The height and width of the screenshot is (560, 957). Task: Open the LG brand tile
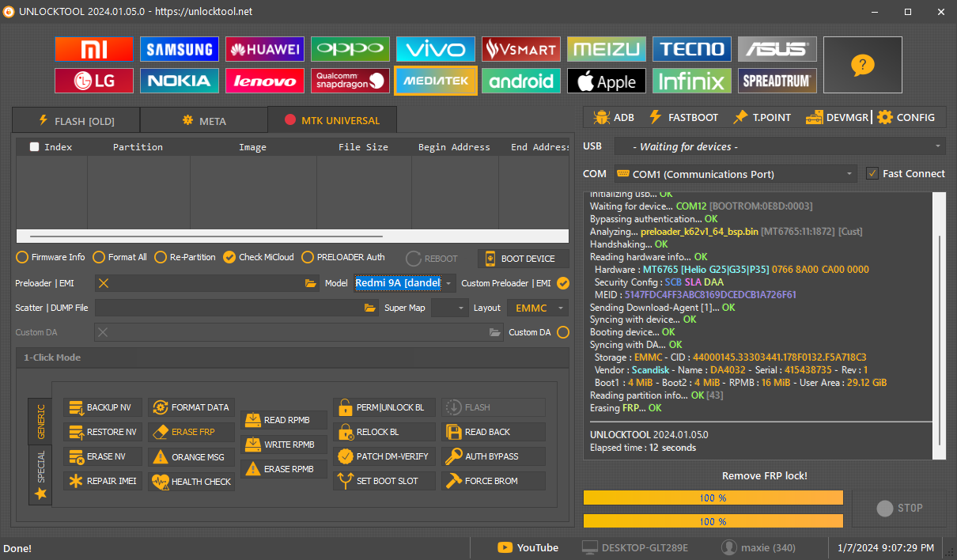click(x=94, y=81)
